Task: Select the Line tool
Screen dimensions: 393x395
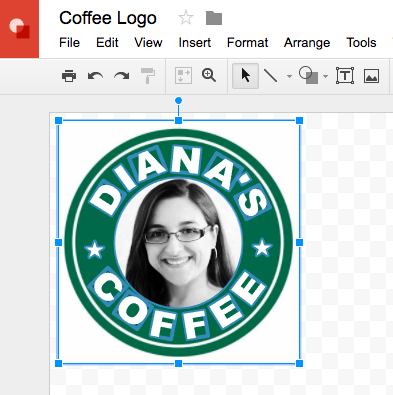Action: pyautogui.click(x=270, y=76)
